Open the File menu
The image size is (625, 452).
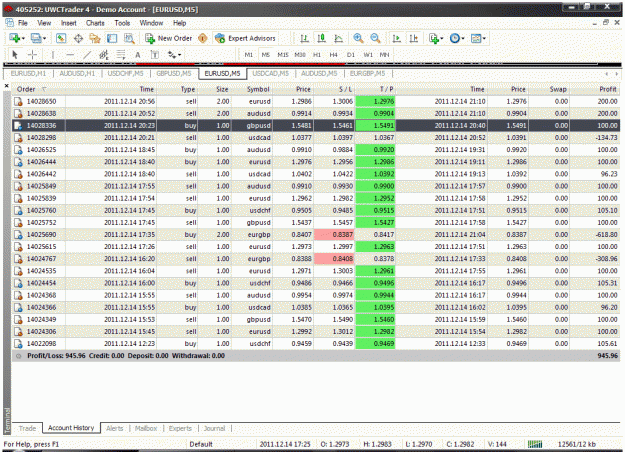(23, 23)
